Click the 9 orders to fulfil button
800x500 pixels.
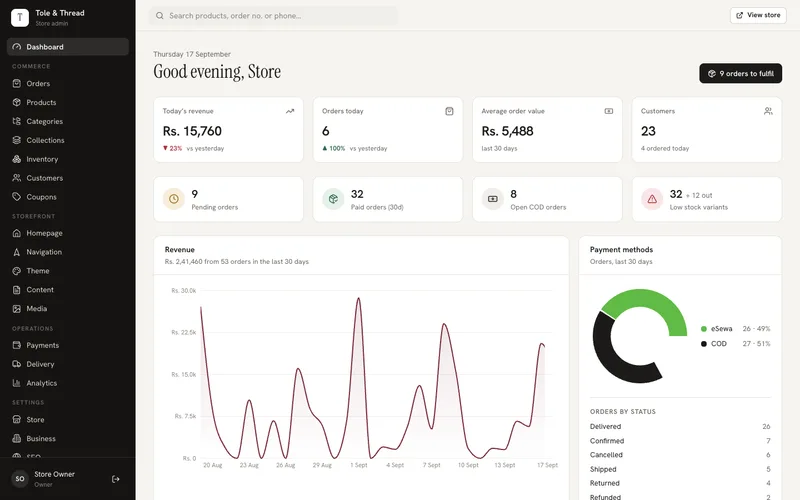click(740, 73)
